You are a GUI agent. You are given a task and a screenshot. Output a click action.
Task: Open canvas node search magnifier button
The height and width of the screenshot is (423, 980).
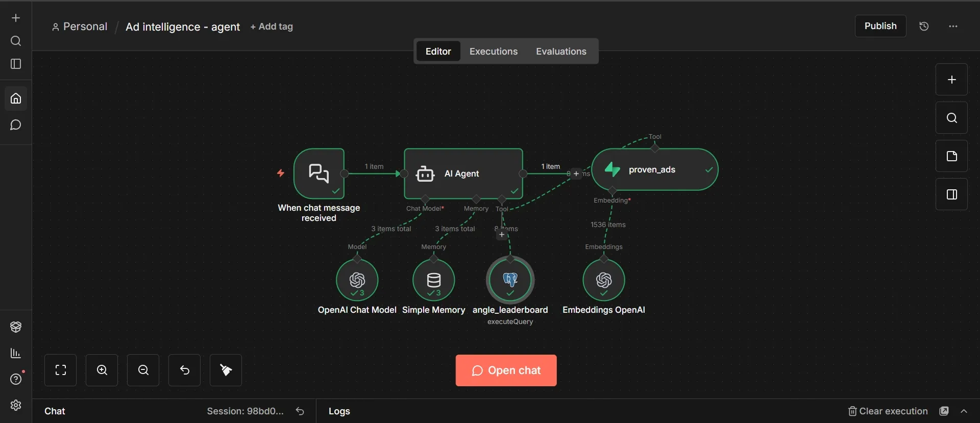(951, 118)
